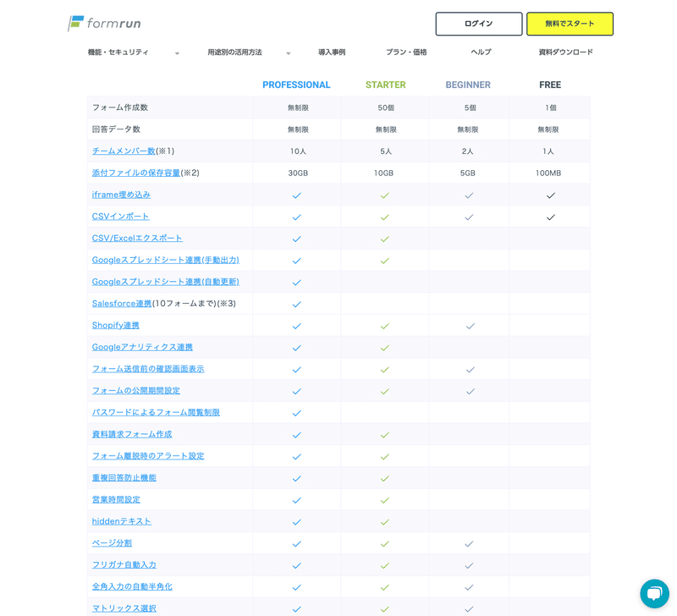677x616 pixels.
Task: Click the FREE plan column header
Action: click(550, 85)
